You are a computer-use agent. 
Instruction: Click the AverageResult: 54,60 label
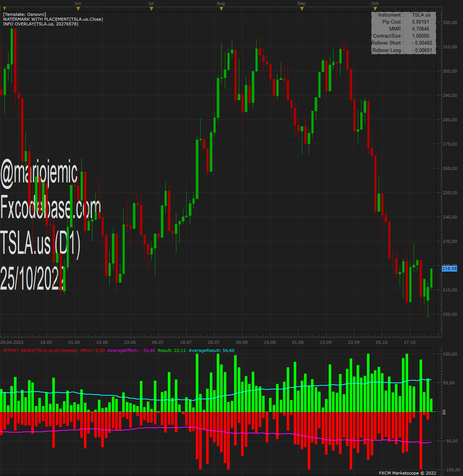click(x=212, y=350)
